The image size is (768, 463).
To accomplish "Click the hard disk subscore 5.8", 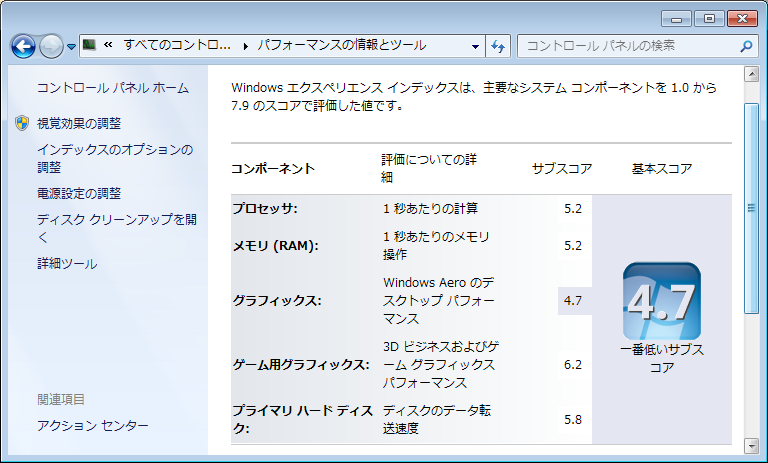I will point(573,420).
